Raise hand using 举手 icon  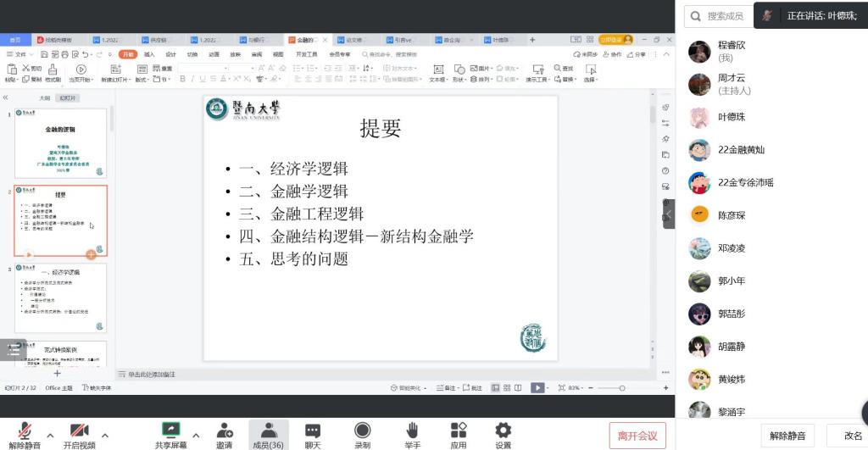(x=412, y=431)
